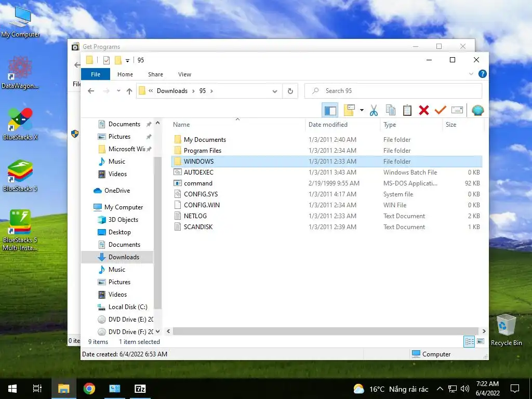Click Downloads in the address breadcrumb

pyautogui.click(x=172, y=91)
